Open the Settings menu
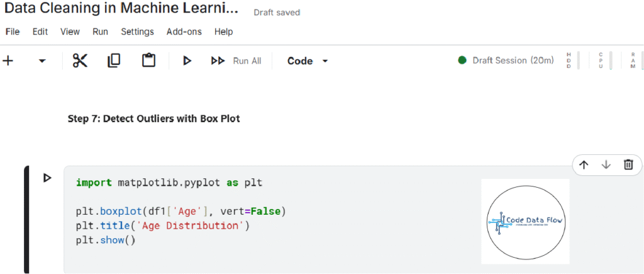 137,31
